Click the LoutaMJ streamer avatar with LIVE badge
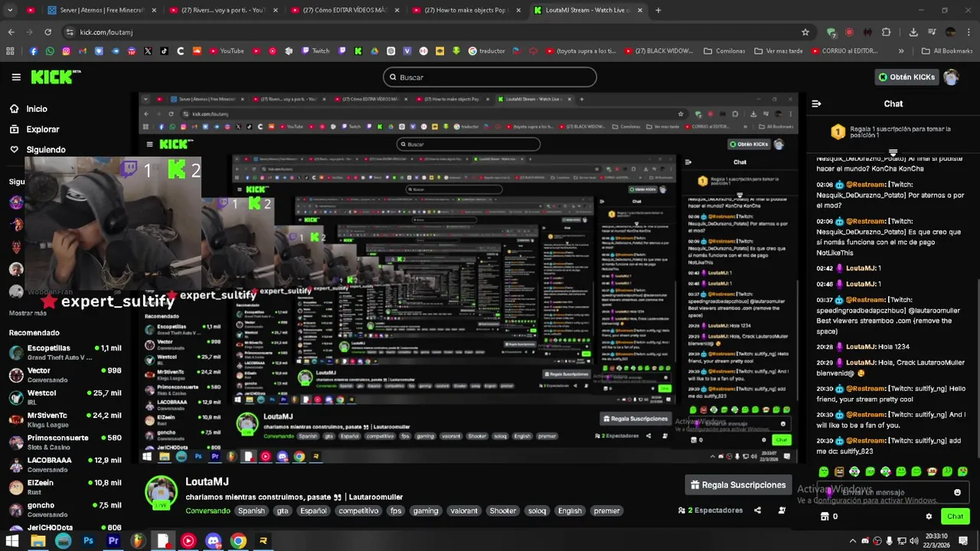The image size is (980, 551). (161, 492)
